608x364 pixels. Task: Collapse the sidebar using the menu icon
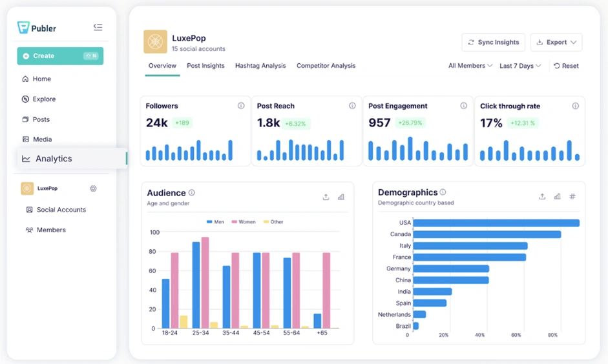point(98,27)
